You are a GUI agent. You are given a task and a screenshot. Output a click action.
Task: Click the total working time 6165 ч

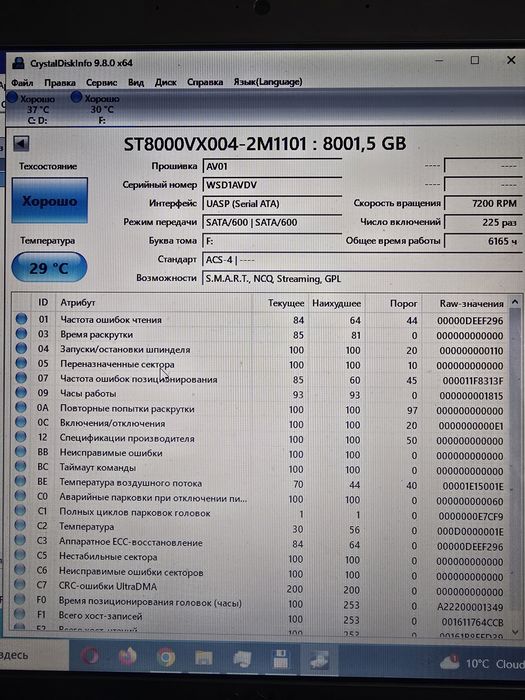click(x=483, y=241)
